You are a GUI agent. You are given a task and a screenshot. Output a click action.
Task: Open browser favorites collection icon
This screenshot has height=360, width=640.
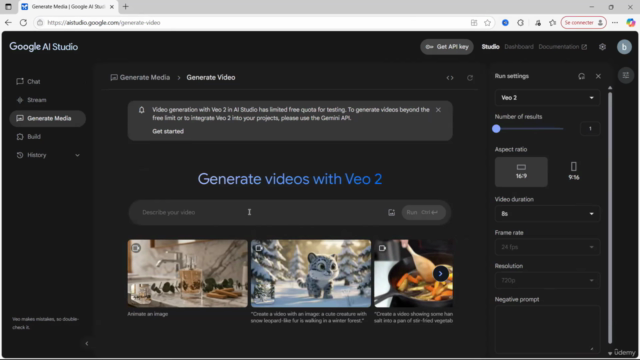(553, 23)
